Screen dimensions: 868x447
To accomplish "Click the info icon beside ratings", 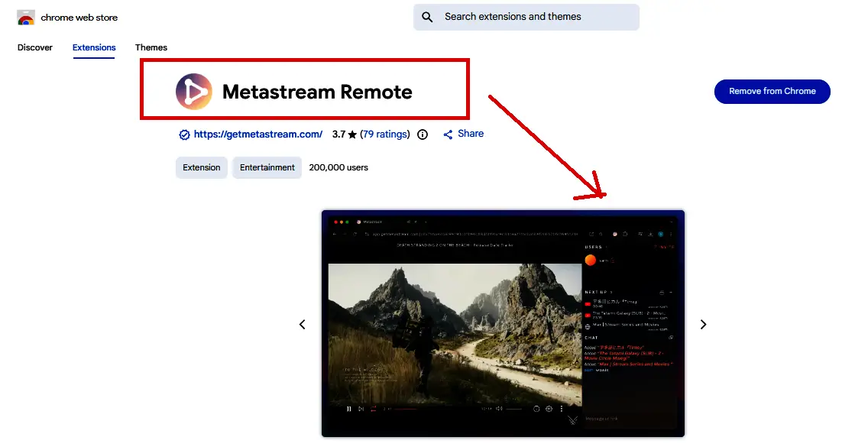I will (x=424, y=134).
